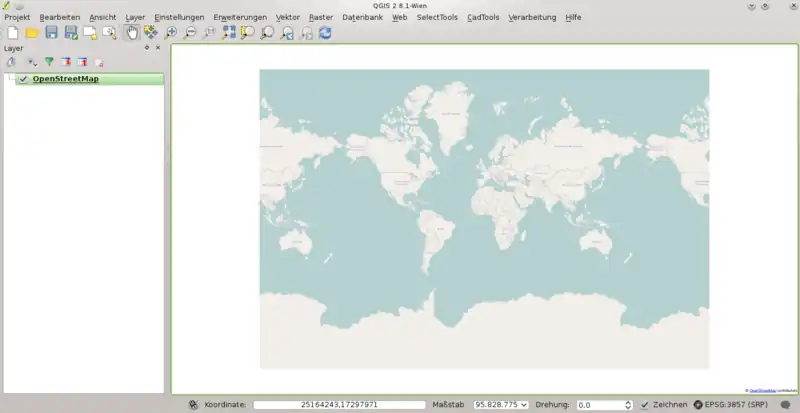Open the Ansicht menu
The image size is (800, 413).
tap(103, 17)
